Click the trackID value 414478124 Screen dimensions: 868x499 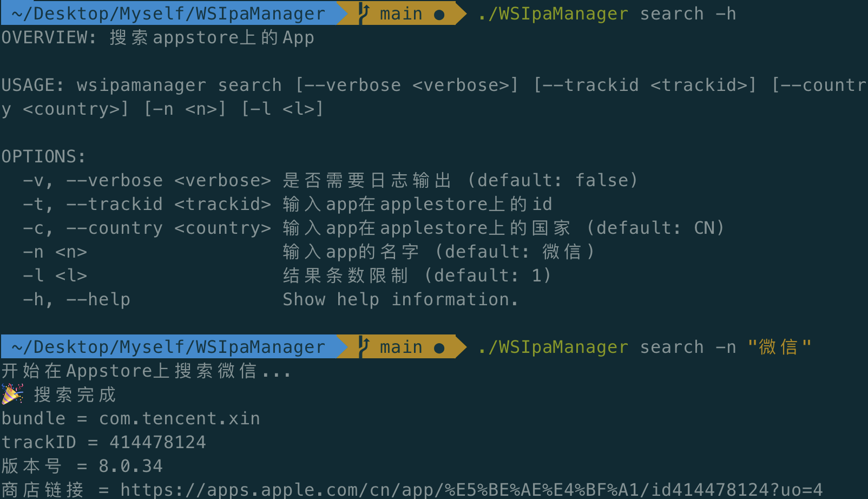[157, 442]
